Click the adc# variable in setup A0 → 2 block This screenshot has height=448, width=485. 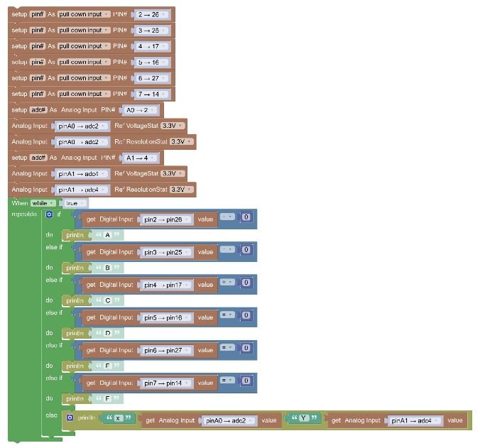click(x=38, y=110)
